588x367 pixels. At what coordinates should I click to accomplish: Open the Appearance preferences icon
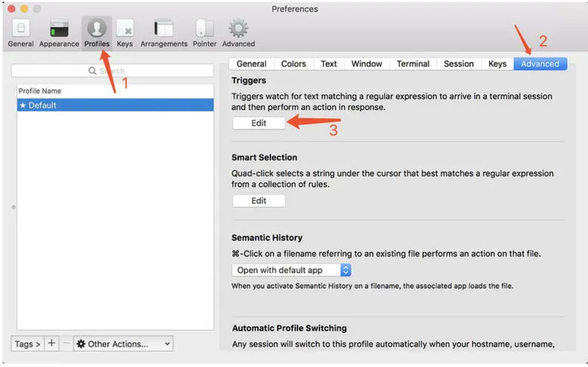click(x=59, y=33)
